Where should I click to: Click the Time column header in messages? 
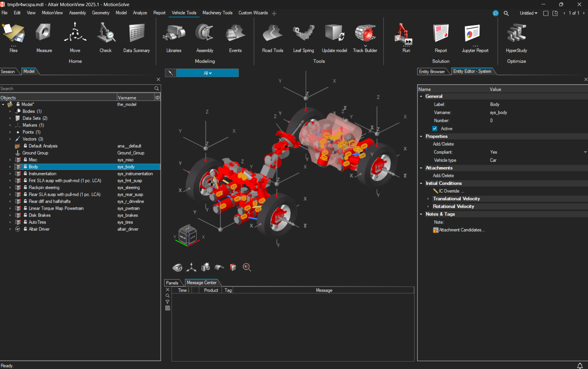click(182, 290)
